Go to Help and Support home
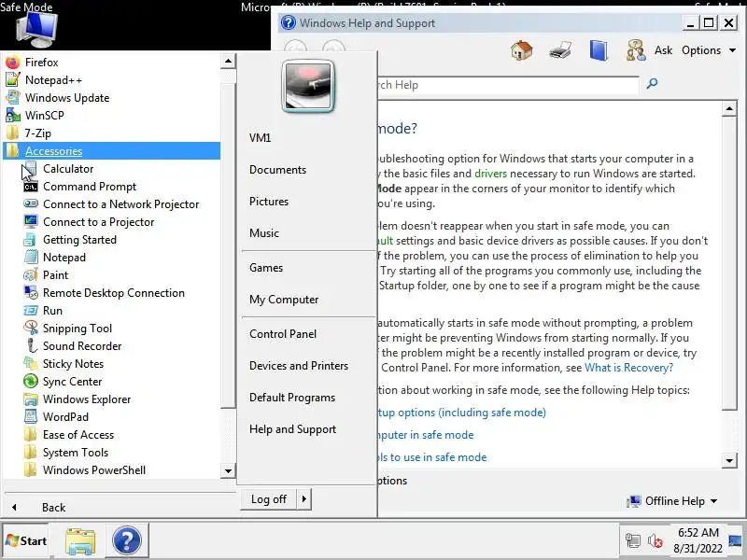This screenshot has width=747, height=560. pos(522,50)
